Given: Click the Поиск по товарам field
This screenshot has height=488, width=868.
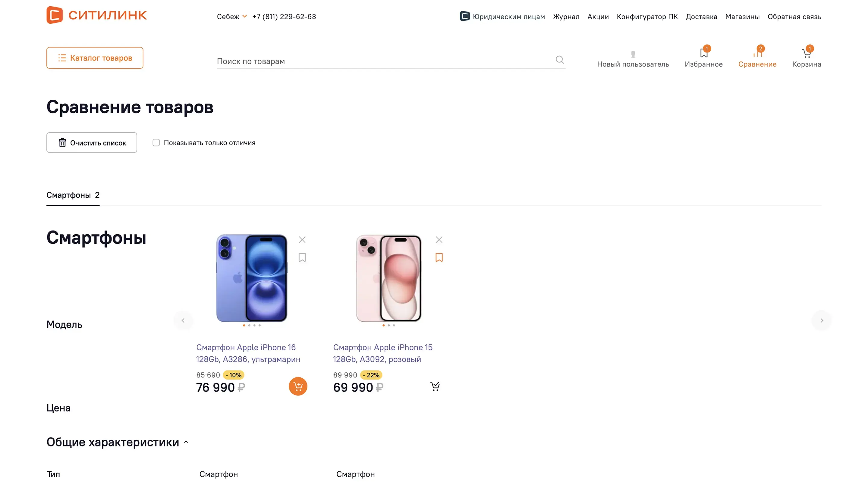Looking at the screenshot, I should click(384, 61).
